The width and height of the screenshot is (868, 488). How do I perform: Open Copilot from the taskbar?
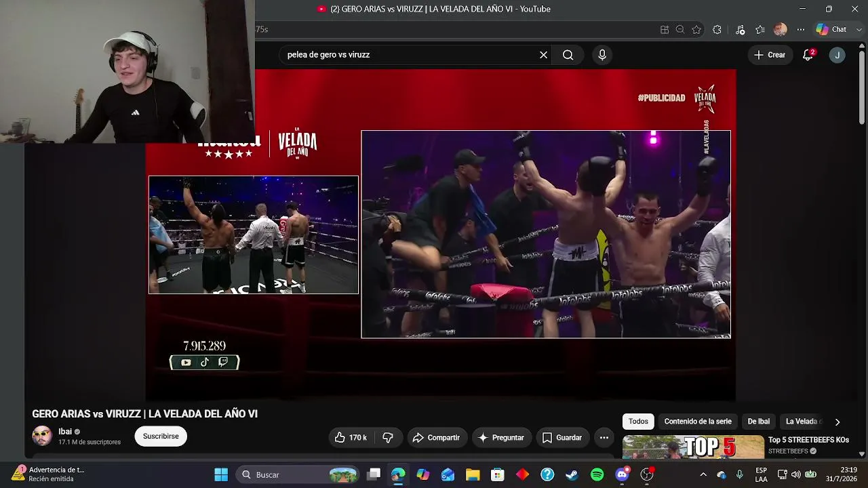coord(423,474)
